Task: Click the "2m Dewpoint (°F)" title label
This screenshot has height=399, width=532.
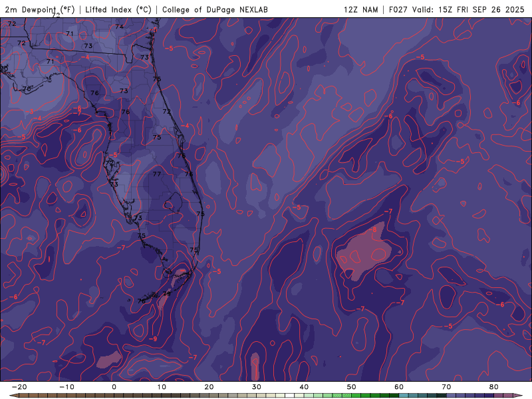Action: pos(40,9)
